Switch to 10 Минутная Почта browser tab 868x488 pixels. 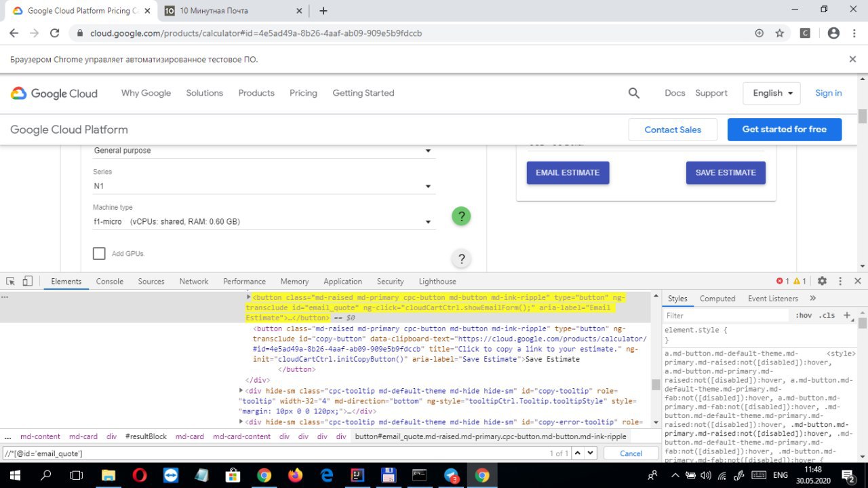234,11
